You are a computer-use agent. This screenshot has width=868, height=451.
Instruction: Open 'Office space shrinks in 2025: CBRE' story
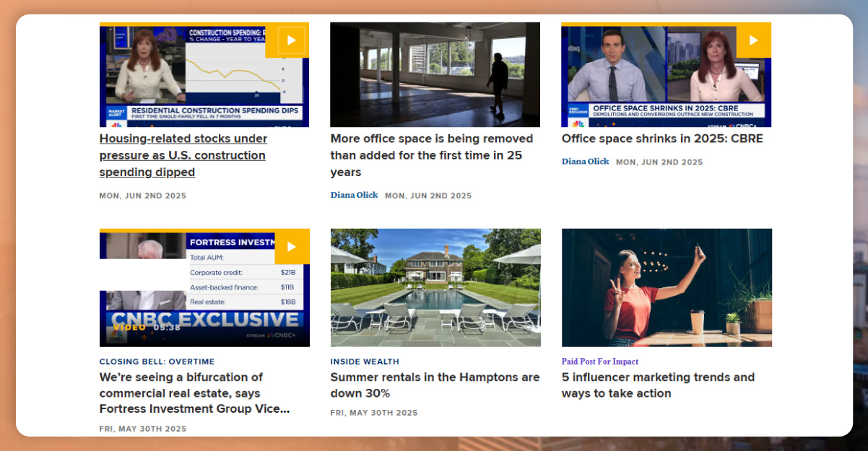(662, 139)
